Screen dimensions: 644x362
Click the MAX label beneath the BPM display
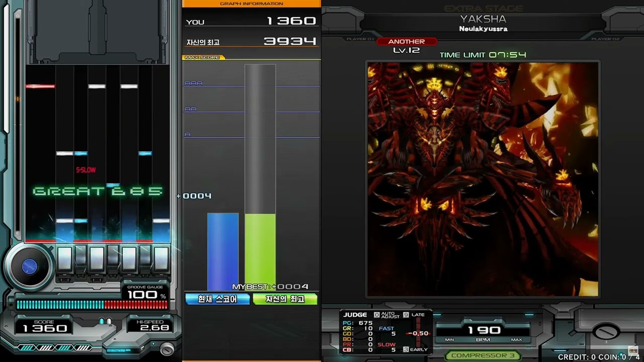[x=516, y=340]
